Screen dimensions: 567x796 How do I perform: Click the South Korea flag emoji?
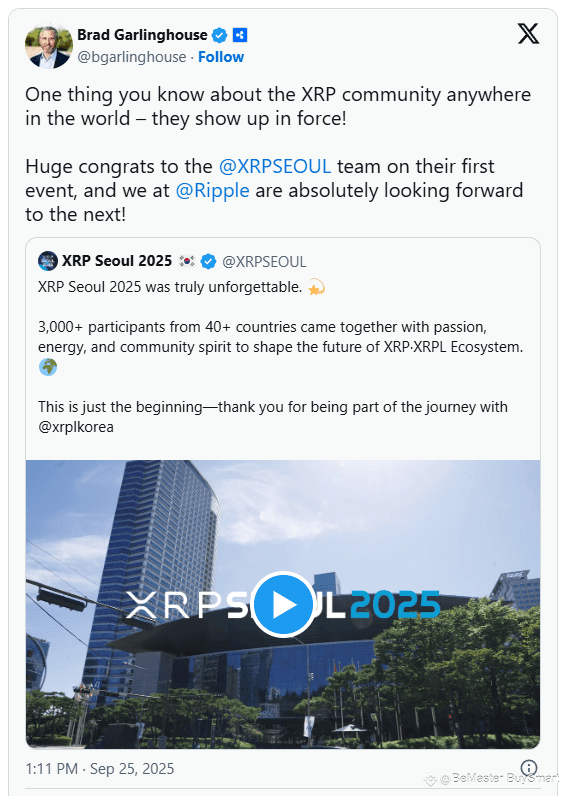pos(187,261)
